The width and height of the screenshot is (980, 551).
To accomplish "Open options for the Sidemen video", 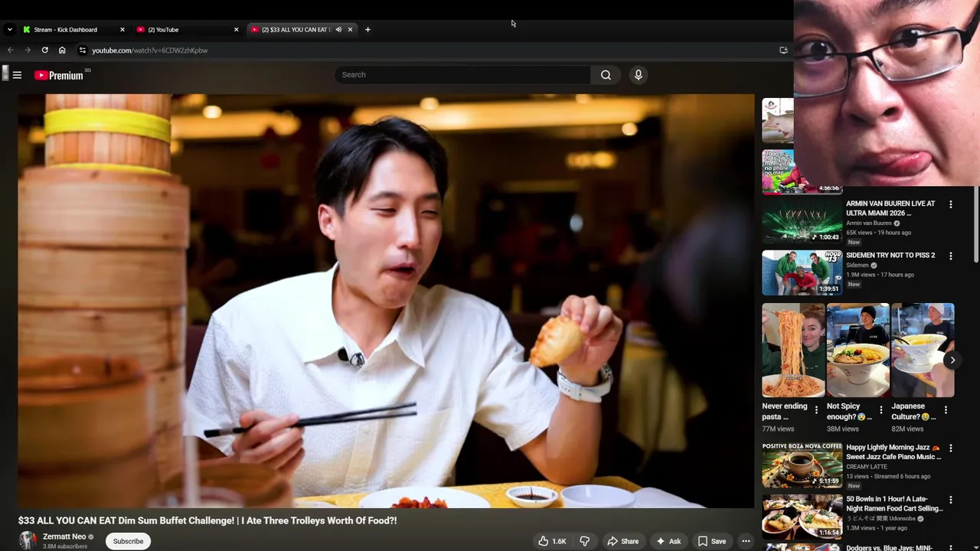I will coord(951,256).
